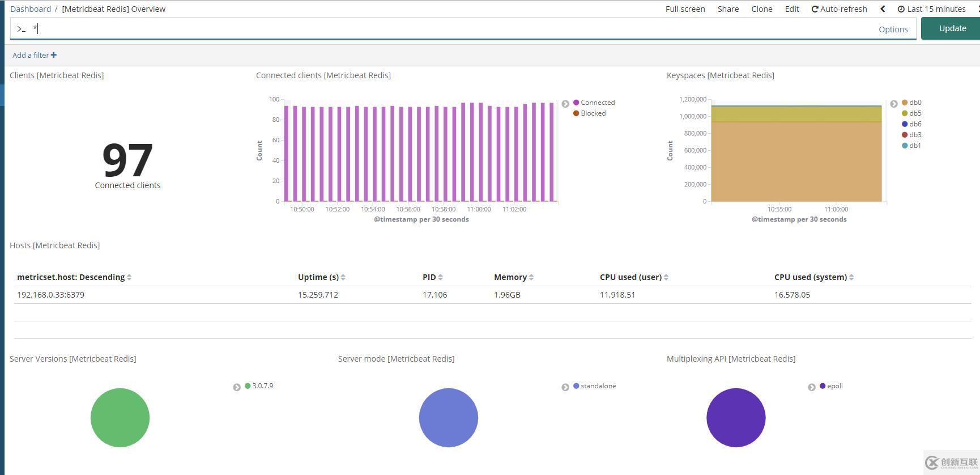Collapse the Multiplexing API legend arrow
The width and height of the screenshot is (980, 475).
coord(812,387)
